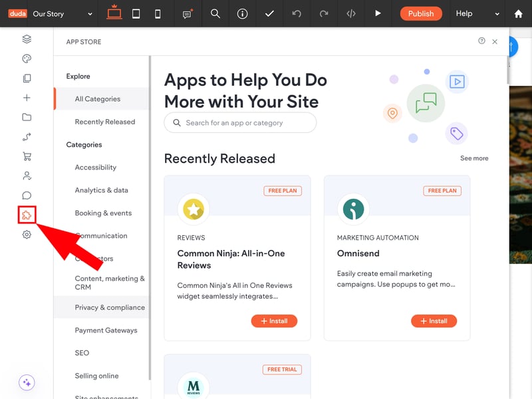This screenshot has height=399, width=532.
Task: Click the Duda logo
Action: click(17, 13)
